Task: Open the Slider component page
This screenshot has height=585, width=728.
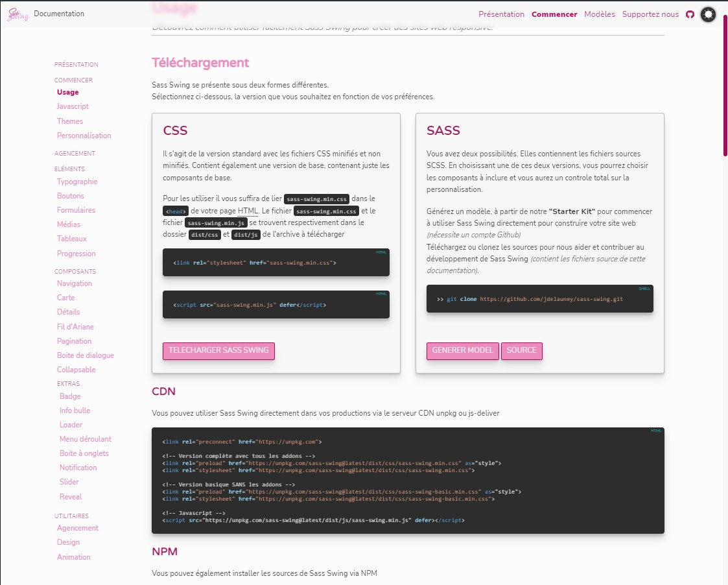Action: 69,482
